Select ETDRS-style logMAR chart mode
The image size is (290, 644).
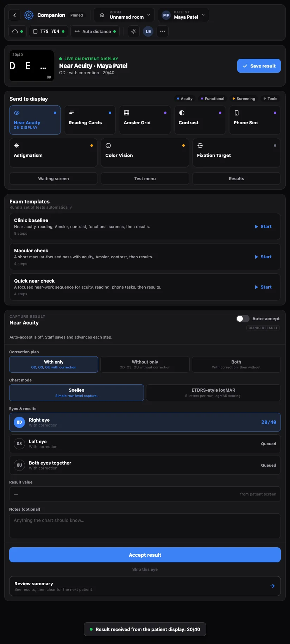tap(213, 393)
